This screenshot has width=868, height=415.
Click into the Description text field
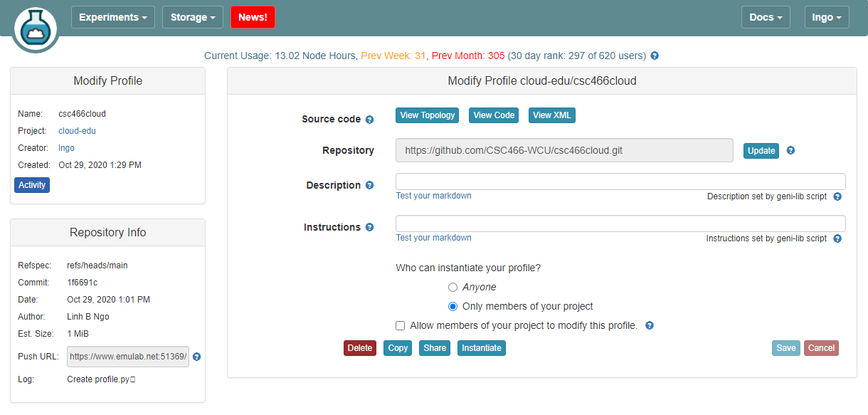tap(620, 182)
